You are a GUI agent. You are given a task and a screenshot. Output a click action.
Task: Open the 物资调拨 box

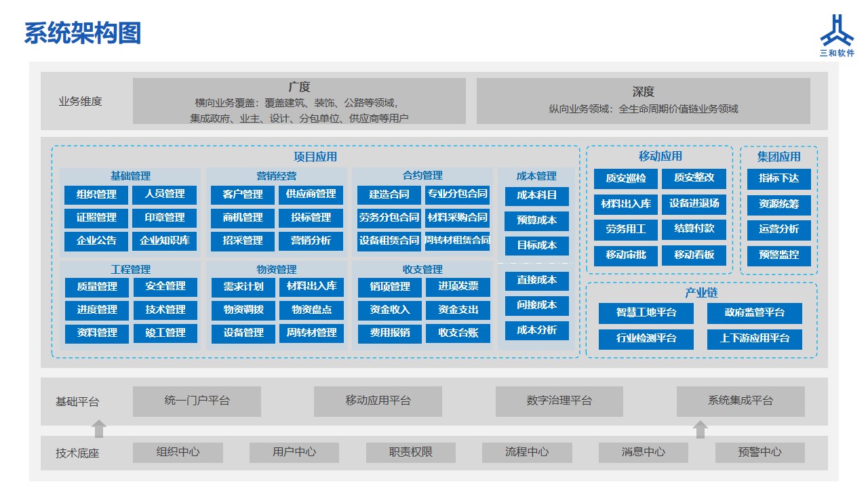(243, 310)
